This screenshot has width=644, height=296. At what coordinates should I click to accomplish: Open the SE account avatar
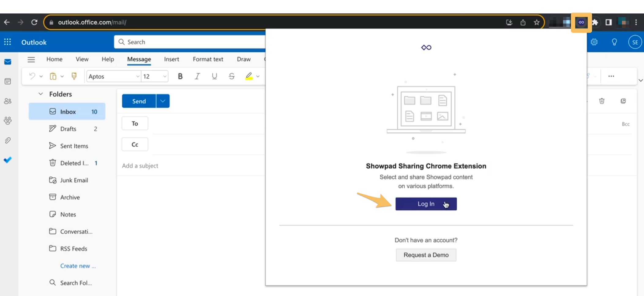pos(635,42)
